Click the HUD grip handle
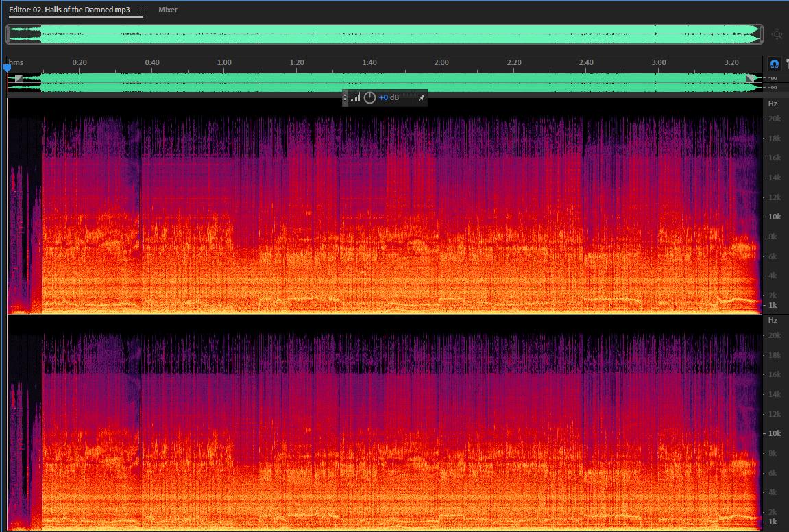 tap(345, 97)
